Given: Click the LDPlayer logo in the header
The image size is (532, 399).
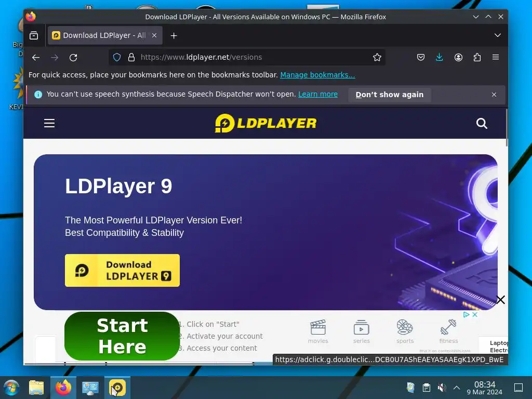Looking at the screenshot, I should pos(265,123).
